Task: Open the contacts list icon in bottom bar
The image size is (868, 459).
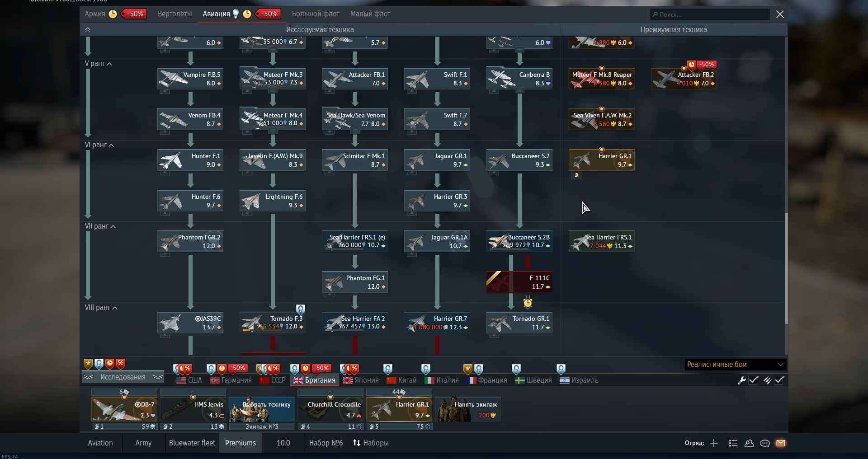Action: click(x=733, y=443)
